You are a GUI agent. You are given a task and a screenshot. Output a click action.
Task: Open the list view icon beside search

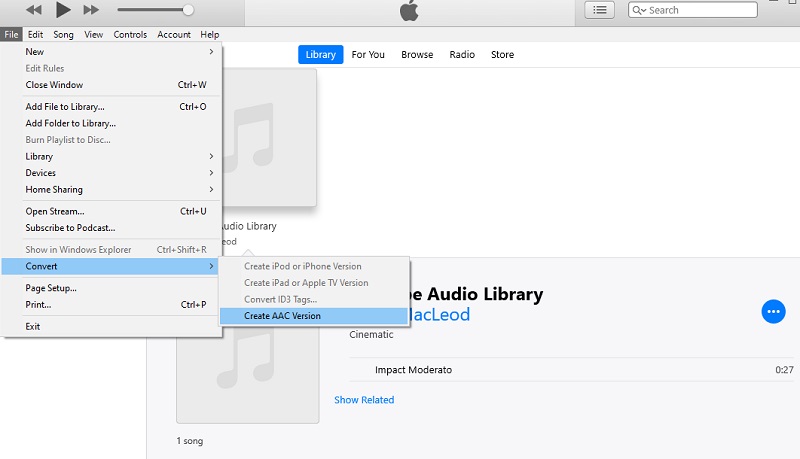(599, 10)
